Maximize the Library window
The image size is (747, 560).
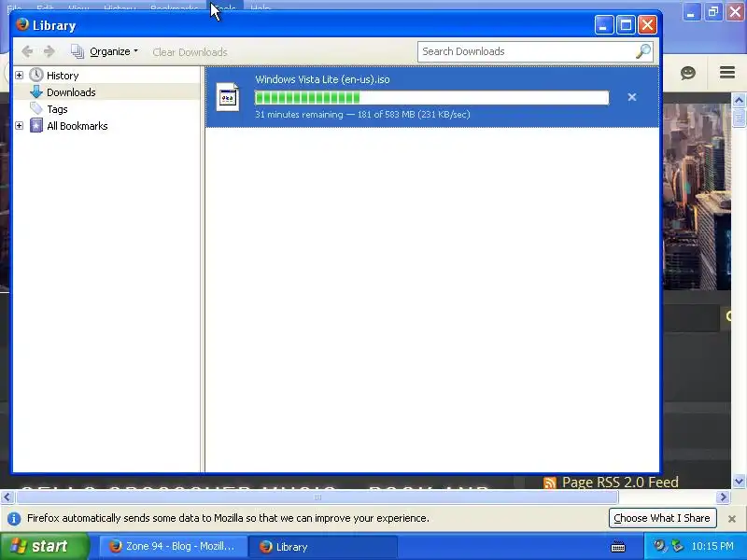pyautogui.click(x=626, y=25)
